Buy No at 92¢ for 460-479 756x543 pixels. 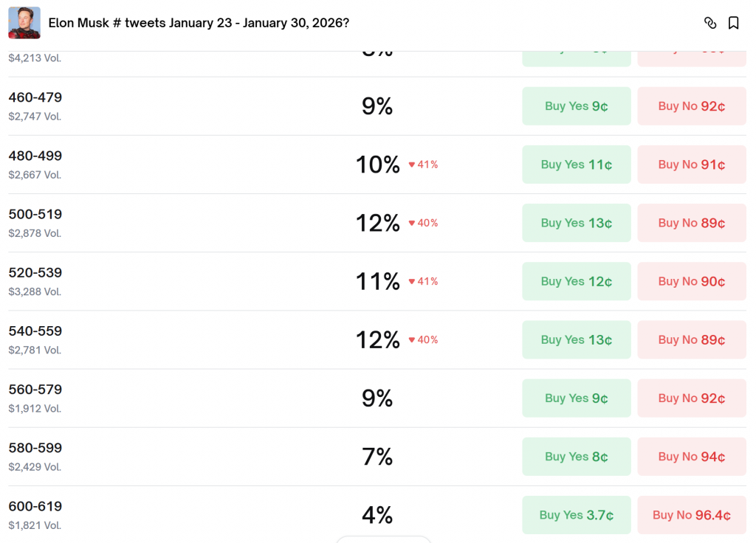692,106
